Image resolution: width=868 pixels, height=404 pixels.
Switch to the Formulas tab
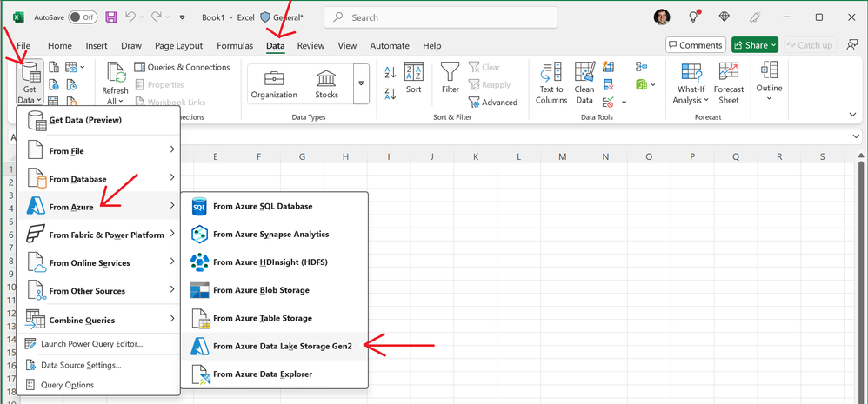235,46
